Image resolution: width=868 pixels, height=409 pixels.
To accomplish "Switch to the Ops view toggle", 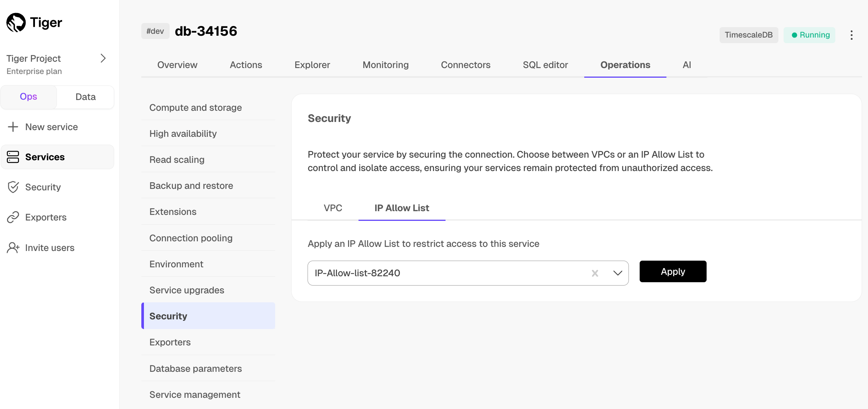I will (x=29, y=97).
